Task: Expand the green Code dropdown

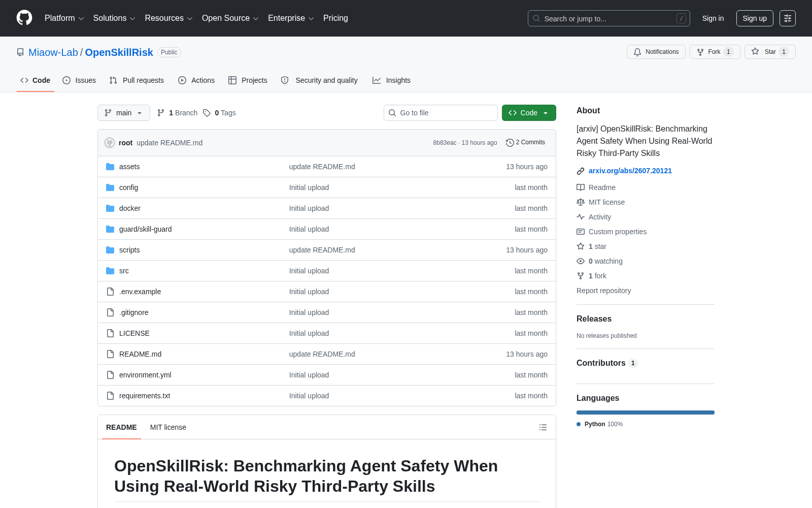Action: [529, 113]
